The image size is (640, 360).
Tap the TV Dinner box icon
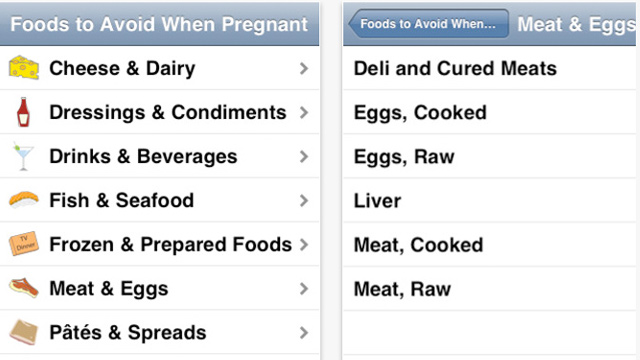click(24, 244)
